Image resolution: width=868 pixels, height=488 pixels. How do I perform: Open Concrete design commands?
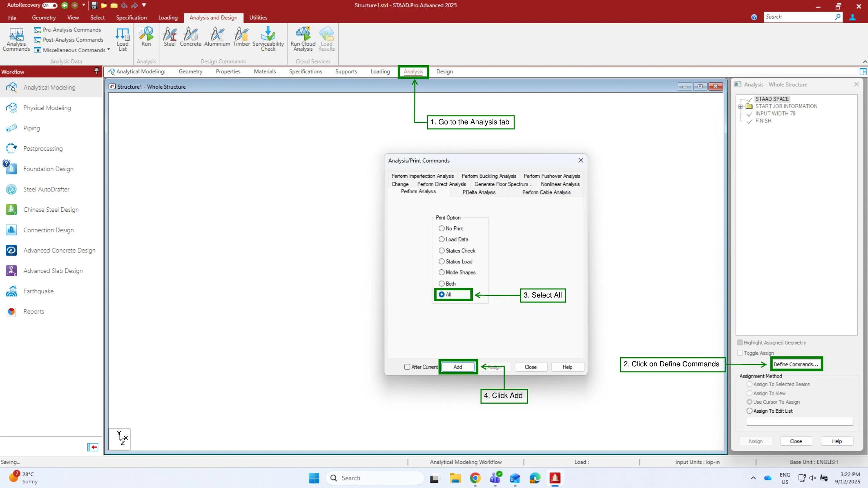click(190, 36)
